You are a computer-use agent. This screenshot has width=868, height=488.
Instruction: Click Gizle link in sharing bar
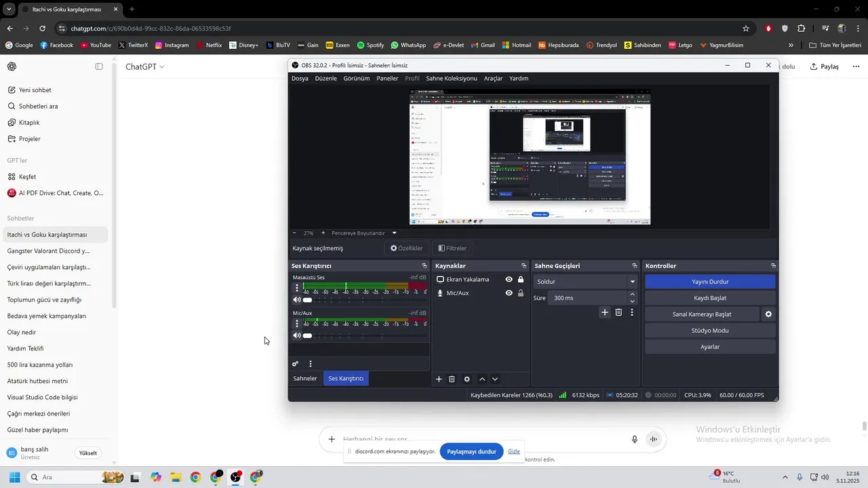pyautogui.click(x=514, y=451)
